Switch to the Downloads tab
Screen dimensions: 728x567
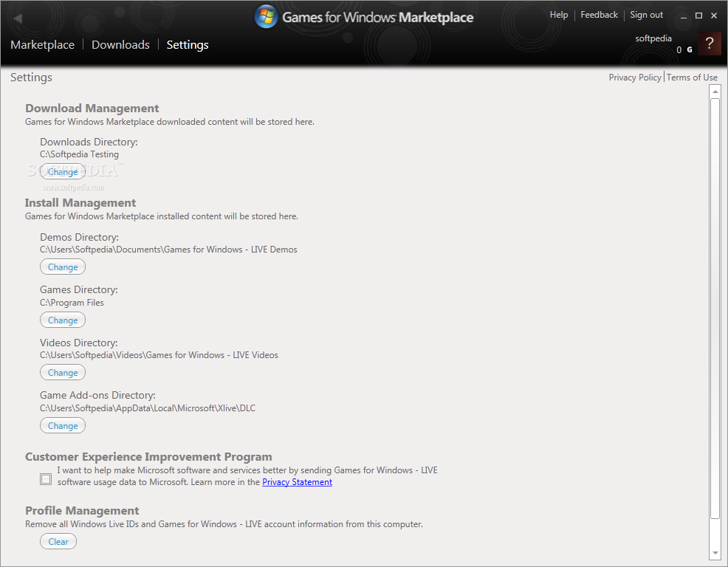(120, 44)
